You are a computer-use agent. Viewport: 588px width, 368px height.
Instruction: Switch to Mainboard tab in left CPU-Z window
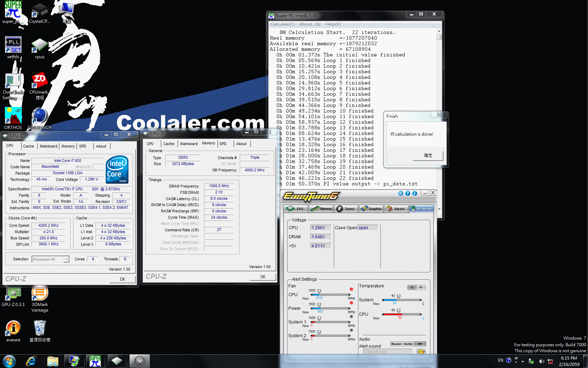(x=48, y=146)
